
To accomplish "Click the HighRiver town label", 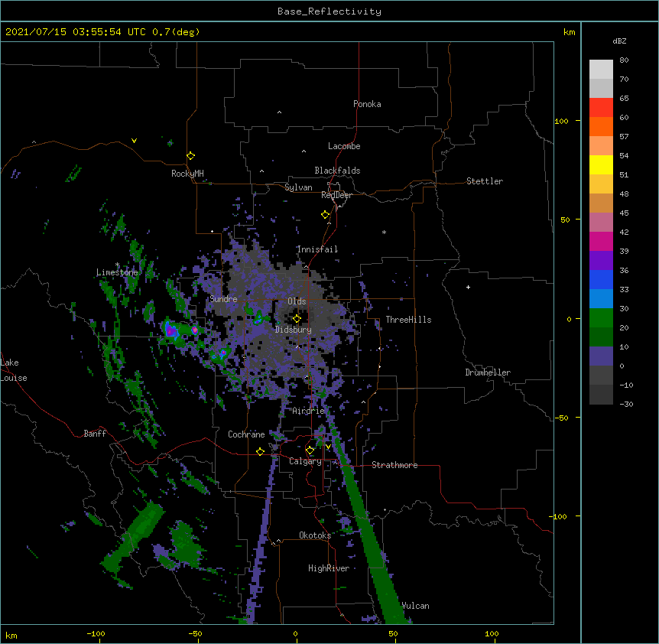I will tap(329, 568).
